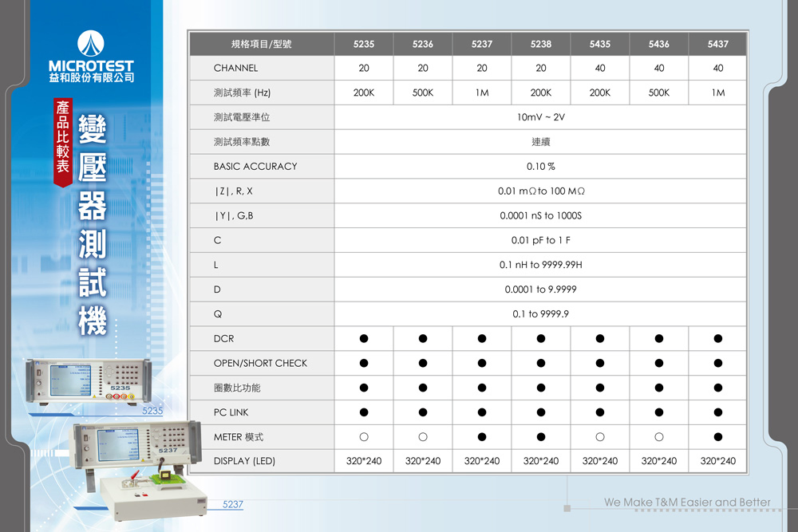Click the METER 模式 filled dot for 5238
798x532 pixels.
[541, 437]
